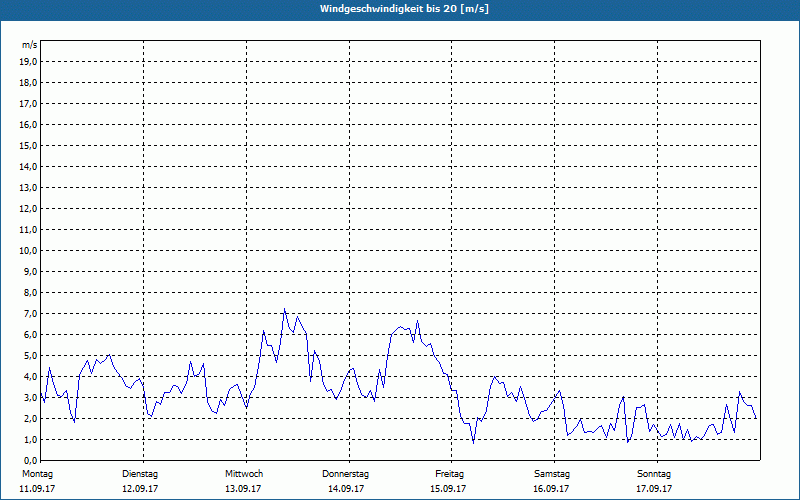Click the date 16.09.17

pyautogui.click(x=551, y=489)
